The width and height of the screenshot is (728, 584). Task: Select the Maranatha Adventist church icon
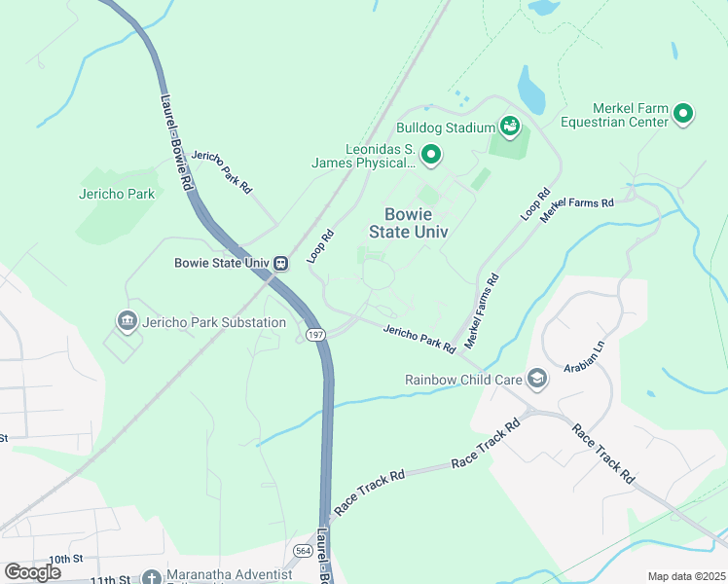point(151,577)
